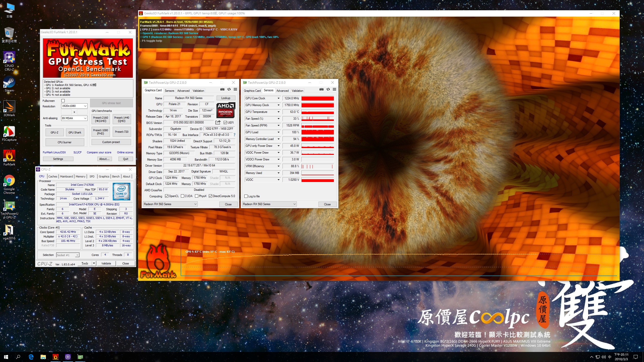Image resolution: width=644 pixels, height=362 pixels.
Task: Toggle CUDA checkbox in GPU-Z
Action: click(182, 196)
